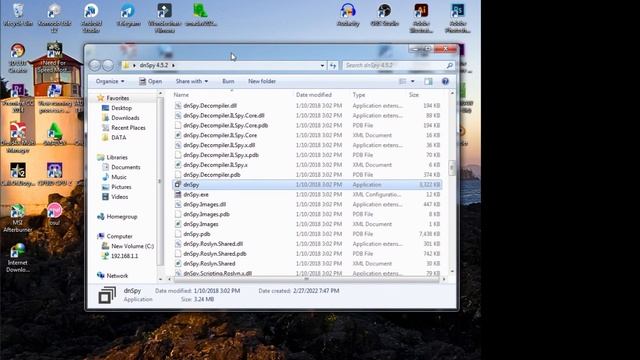The image size is (640, 360).
Task: Select dnSpy.Decompiler.pdb file
Action: tap(212, 175)
